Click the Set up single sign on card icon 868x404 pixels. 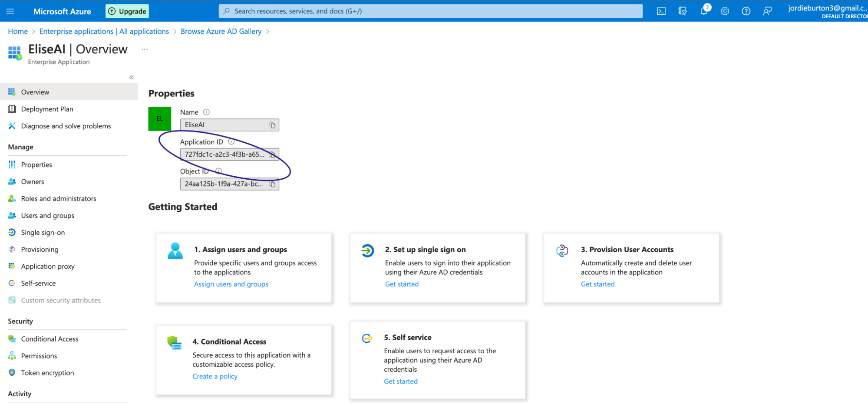(x=367, y=250)
